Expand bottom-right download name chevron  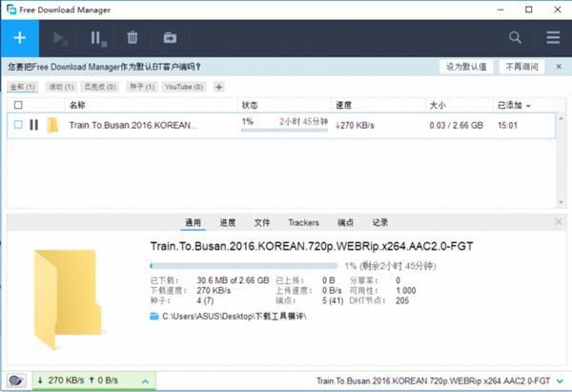[x=560, y=382]
